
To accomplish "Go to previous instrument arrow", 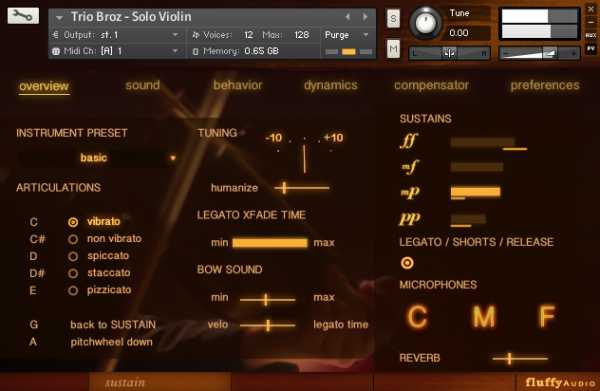I will [348, 17].
